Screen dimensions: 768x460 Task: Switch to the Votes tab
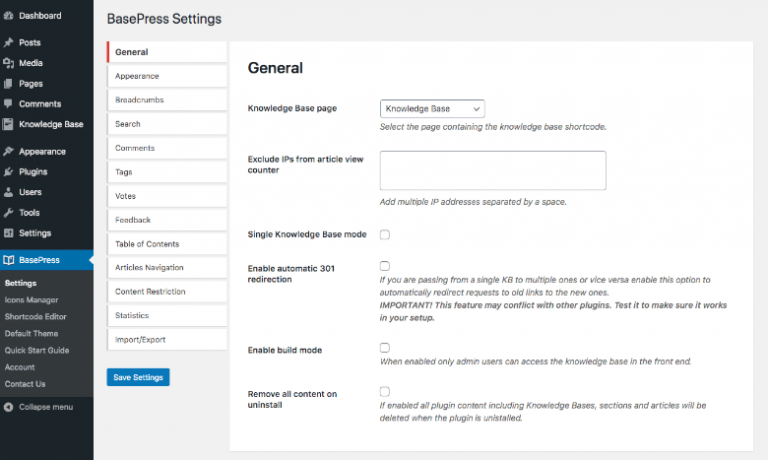click(167, 196)
